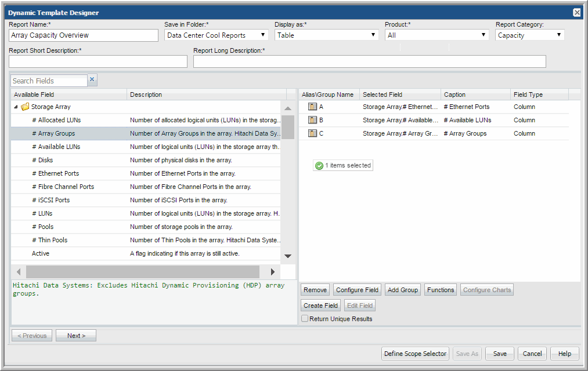Image resolution: width=588 pixels, height=371 pixels.
Task: Clear the Search Fields box with X
Action: pos(92,80)
